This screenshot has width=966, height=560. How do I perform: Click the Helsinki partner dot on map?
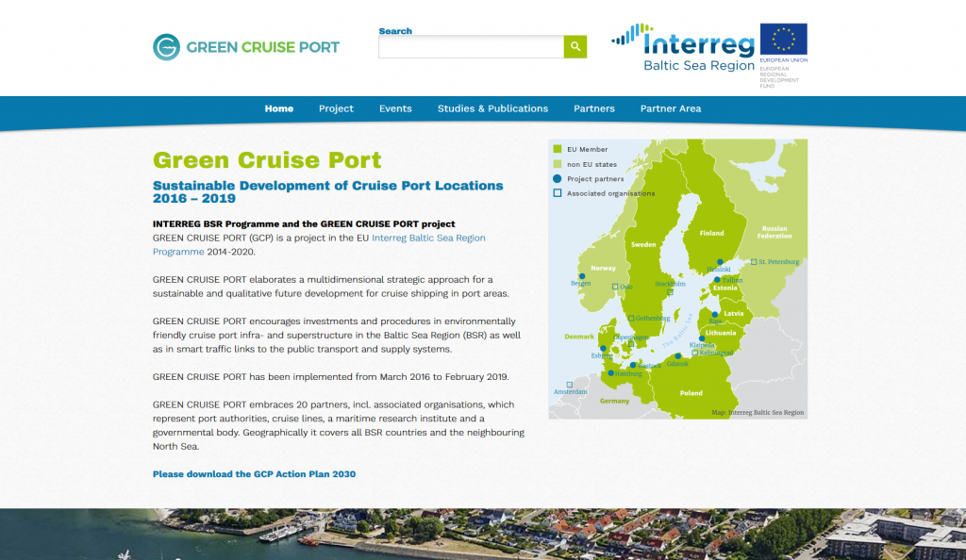[x=720, y=262]
